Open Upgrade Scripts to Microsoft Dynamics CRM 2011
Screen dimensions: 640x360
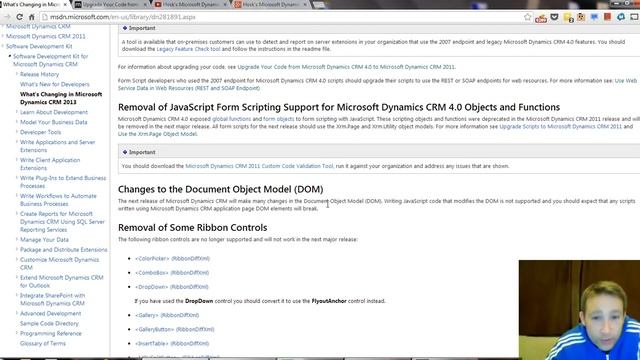tap(560, 127)
